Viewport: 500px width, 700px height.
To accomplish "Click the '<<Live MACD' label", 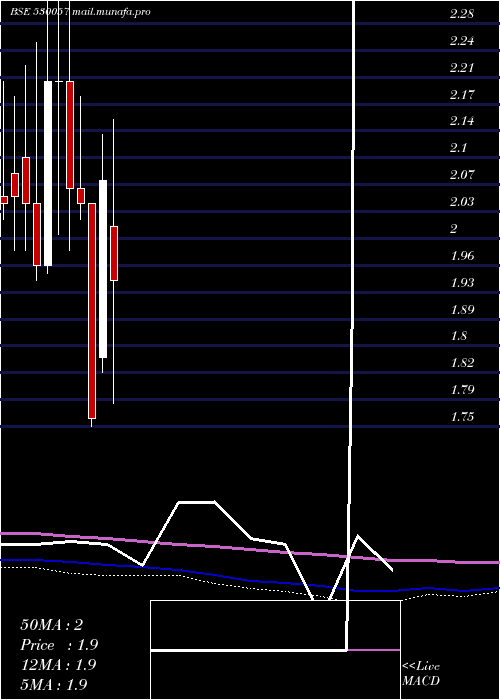I will [421, 674].
